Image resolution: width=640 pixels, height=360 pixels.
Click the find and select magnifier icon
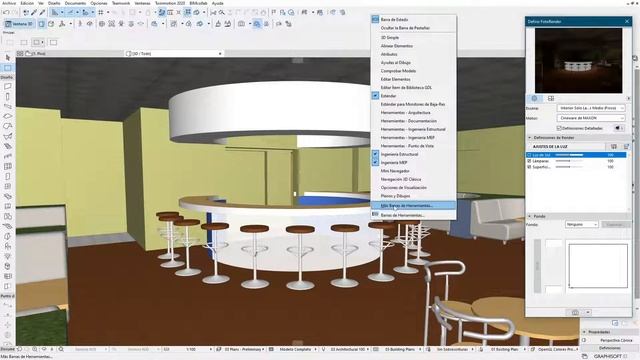222,13
